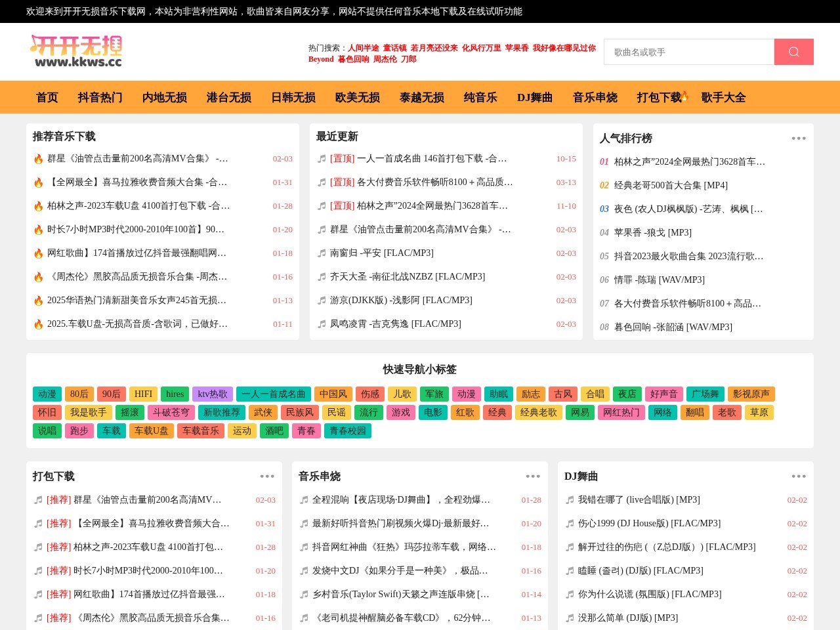Select the 青春校园 tag
The width and height of the screenshot is (840, 630).
pos(348,431)
